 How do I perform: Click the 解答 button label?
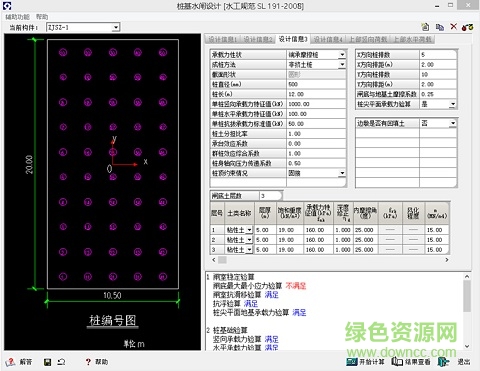coord(26,362)
